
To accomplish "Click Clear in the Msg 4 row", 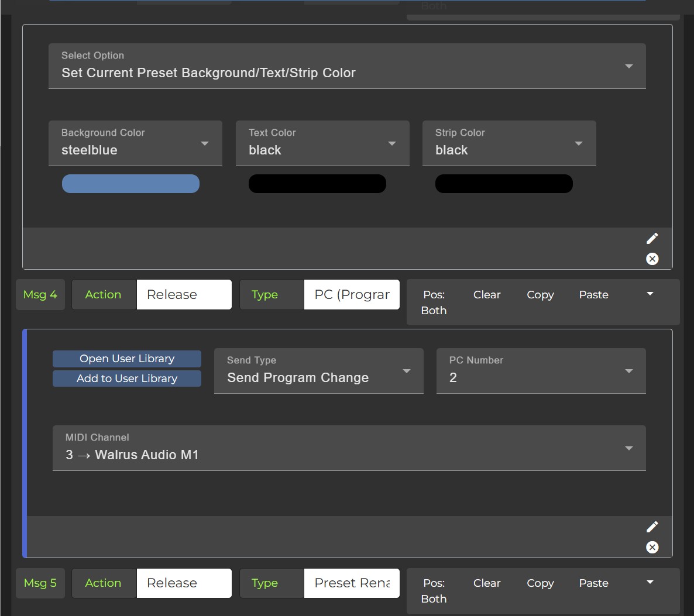I will pyautogui.click(x=487, y=295).
